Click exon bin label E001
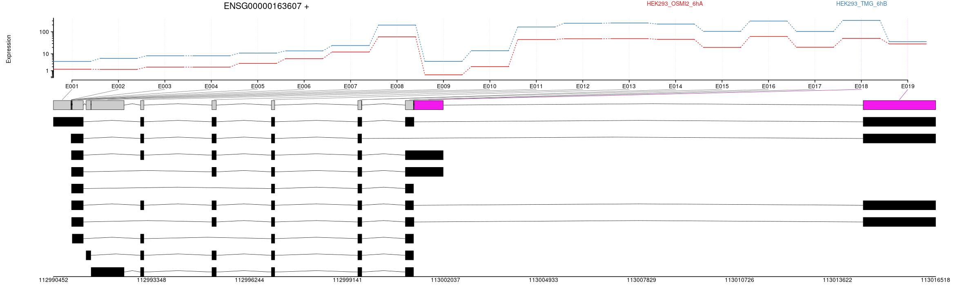The height and width of the screenshot is (286, 980). coord(72,86)
